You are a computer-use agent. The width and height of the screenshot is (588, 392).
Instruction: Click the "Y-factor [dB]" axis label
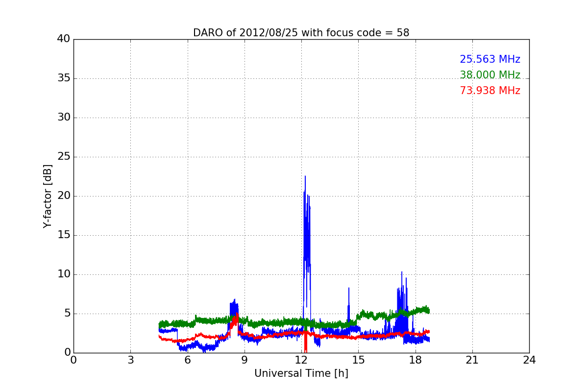[48, 196]
